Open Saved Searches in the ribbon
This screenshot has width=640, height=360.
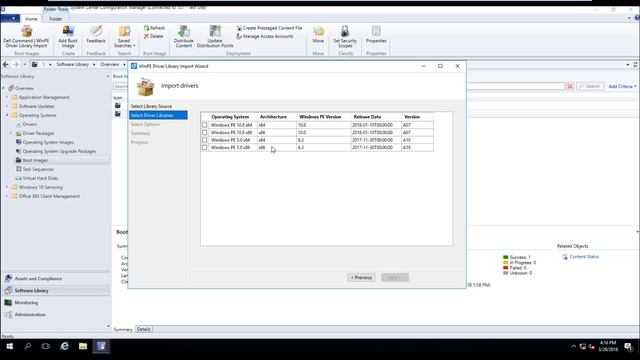124,37
